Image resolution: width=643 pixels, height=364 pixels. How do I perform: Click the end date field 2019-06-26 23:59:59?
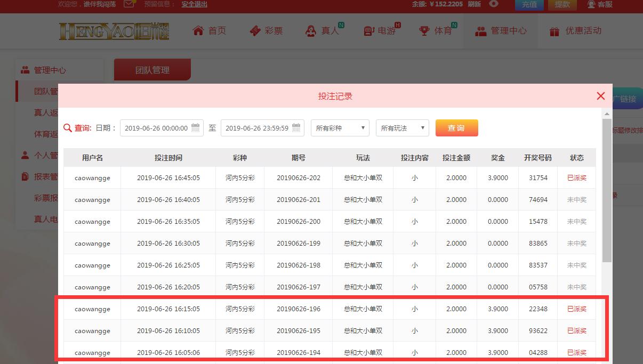click(x=262, y=128)
